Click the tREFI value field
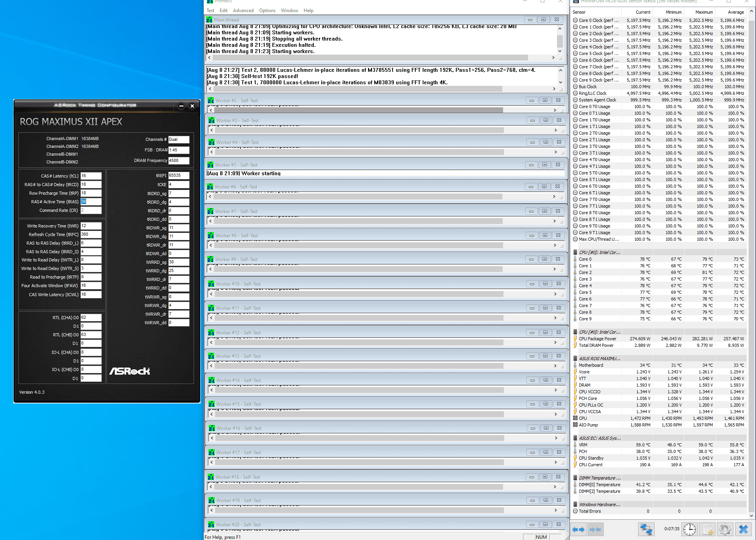 coord(179,176)
